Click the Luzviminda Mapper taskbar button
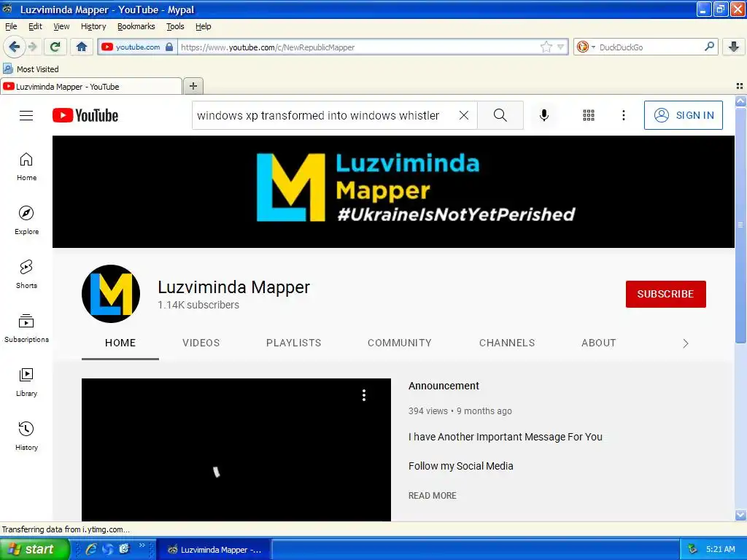The image size is (747, 560). click(214, 550)
